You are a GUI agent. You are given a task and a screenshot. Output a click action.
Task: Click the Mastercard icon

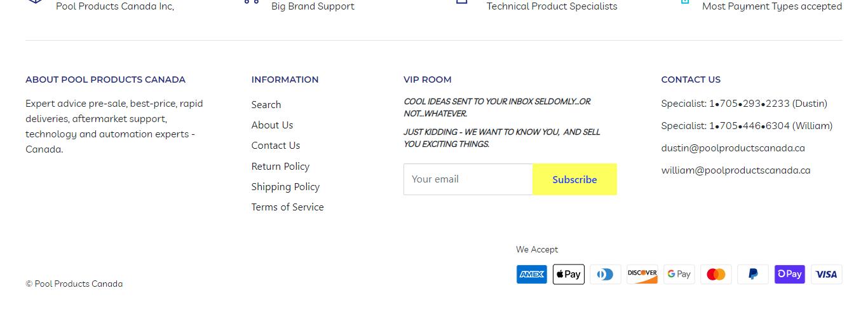(716, 274)
